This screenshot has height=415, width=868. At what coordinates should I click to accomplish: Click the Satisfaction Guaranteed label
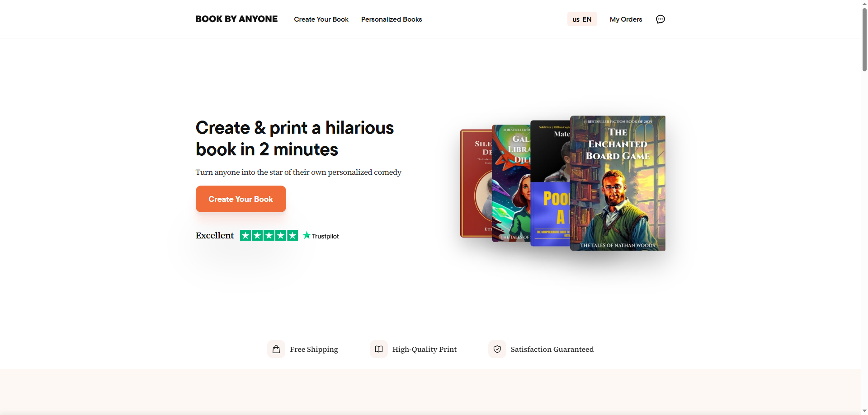pos(552,349)
